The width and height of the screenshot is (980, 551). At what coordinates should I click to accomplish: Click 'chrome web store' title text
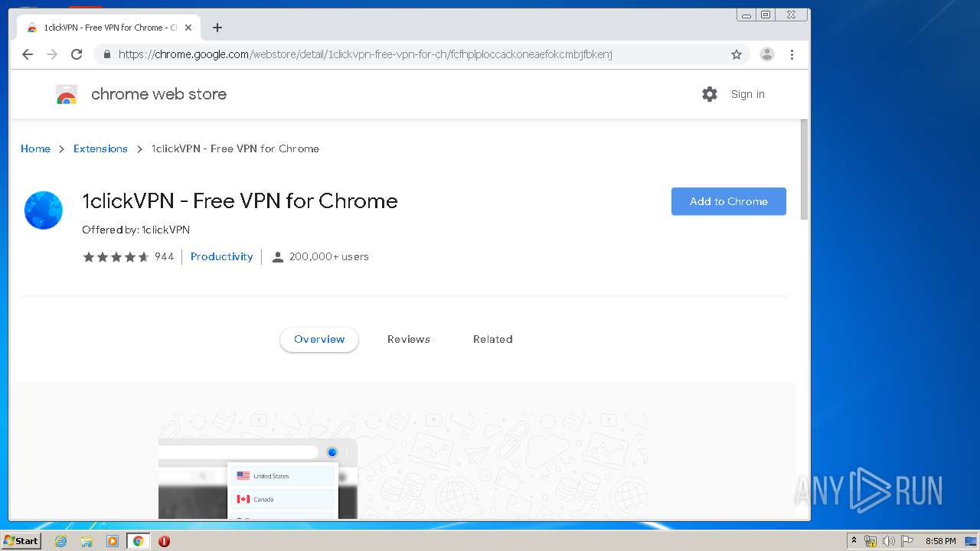(x=158, y=94)
